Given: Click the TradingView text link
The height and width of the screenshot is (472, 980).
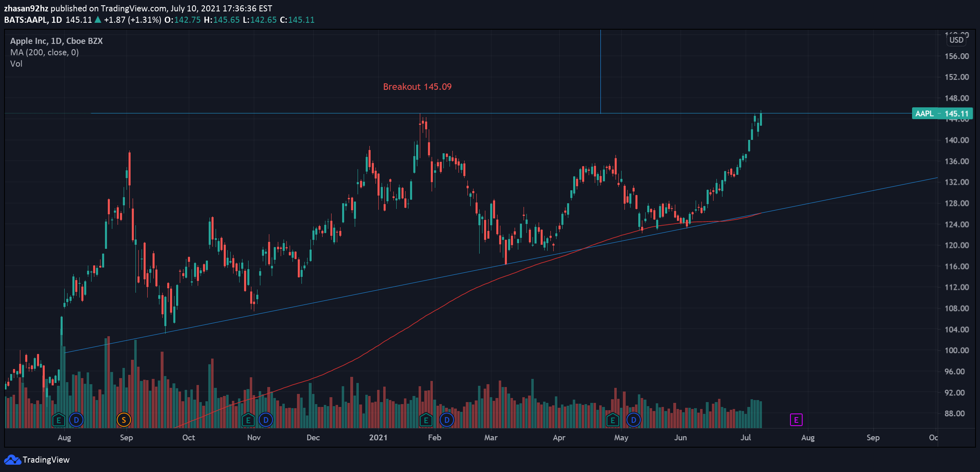Looking at the screenshot, I should coord(46,460).
